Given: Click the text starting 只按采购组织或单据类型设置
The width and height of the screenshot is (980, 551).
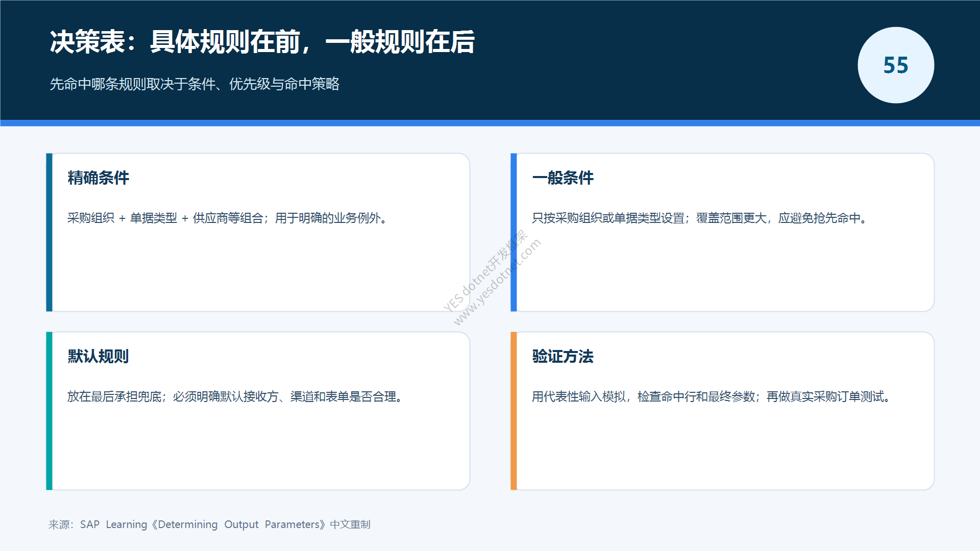Looking at the screenshot, I should pyautogui.click(x=700, y=218).
